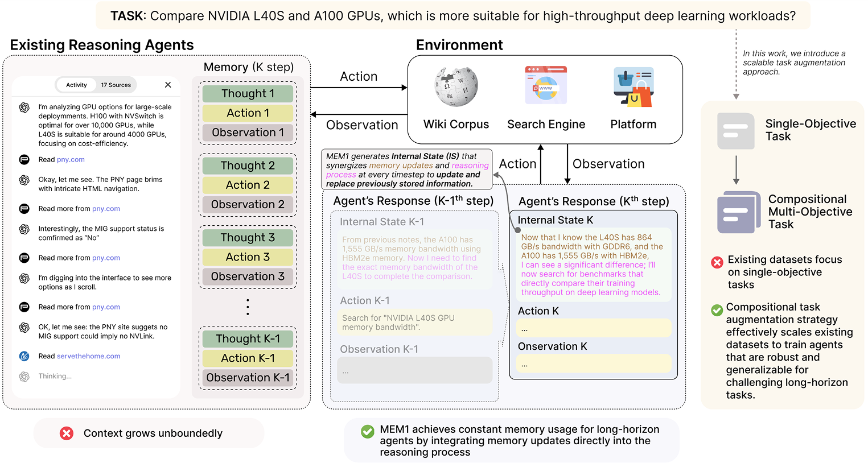This screenshot has height=463, width=868.
Task: Click the Compositional Multi-Objective Task stacked icon
Action: (738, 212)
